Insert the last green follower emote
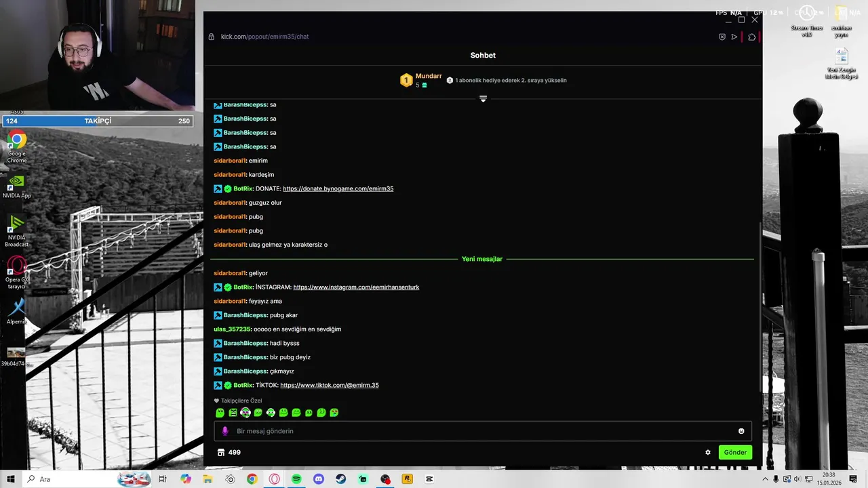868x488 pixels. (x=334, y=412)
